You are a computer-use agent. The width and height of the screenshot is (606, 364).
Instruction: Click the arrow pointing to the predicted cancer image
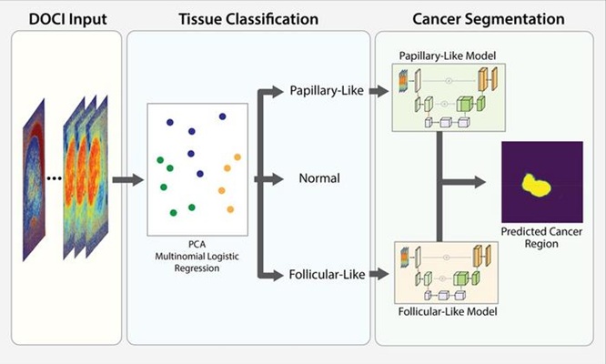coord(470,179)
